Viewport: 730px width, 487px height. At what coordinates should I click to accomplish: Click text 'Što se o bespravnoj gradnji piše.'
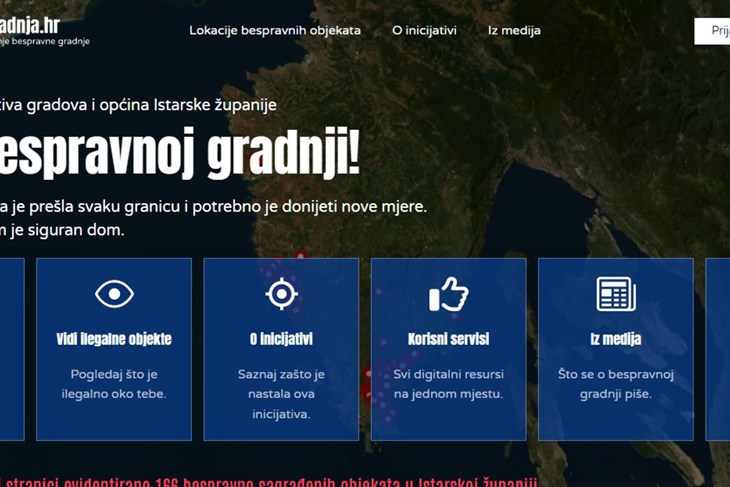click(616, 384)
